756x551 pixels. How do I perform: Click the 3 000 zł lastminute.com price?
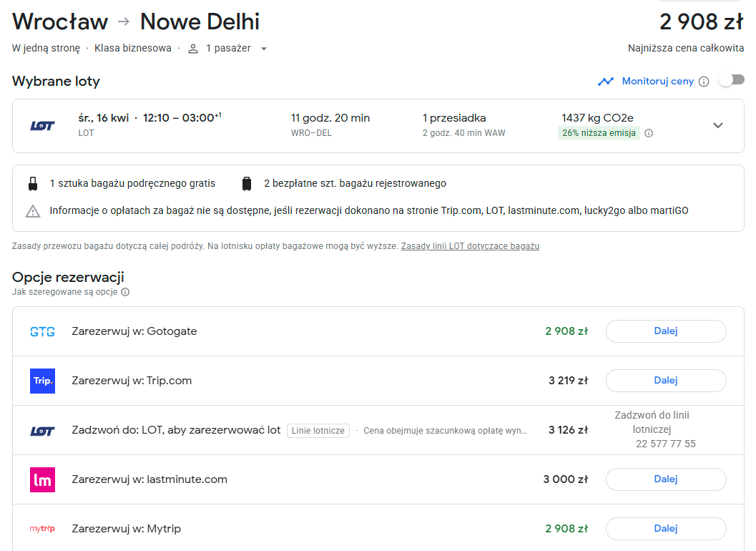click(x=566, y=479)
